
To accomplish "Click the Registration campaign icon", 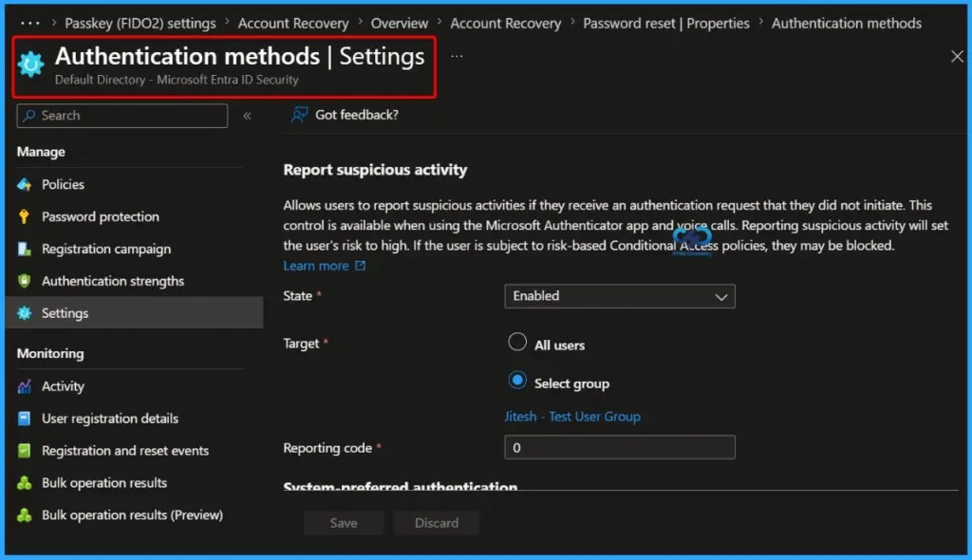I will 24,249.
